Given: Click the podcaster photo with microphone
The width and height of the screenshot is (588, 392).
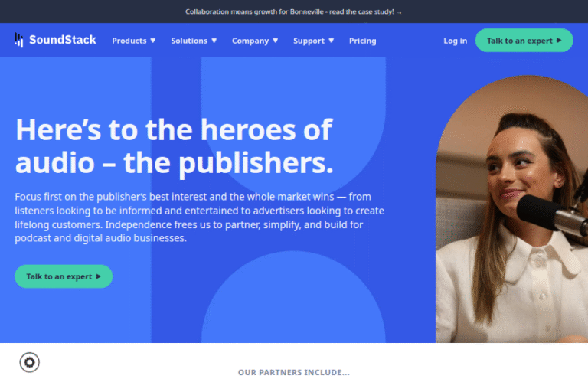Looking at the screenshot, I should point(512,209).
